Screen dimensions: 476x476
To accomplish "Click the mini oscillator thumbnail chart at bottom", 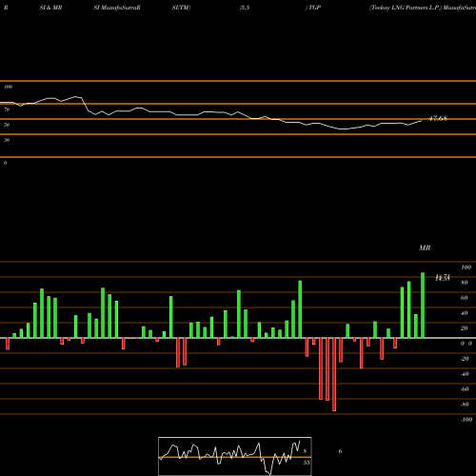I will [x=235, y=456].
